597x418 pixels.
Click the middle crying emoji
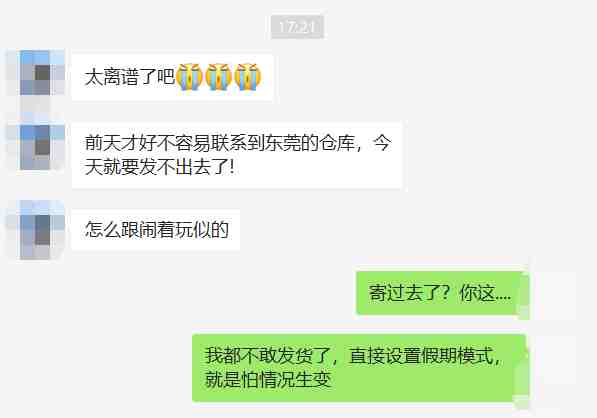[219, 77]
